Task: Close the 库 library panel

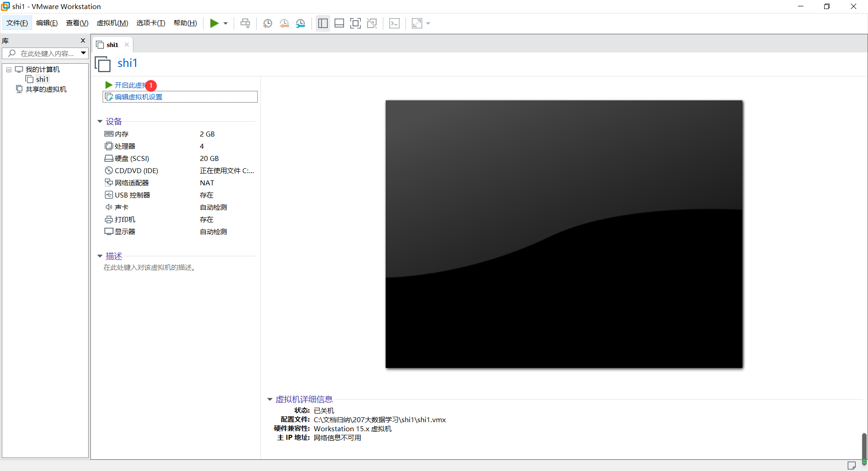Action: click(x=83, y=41)
